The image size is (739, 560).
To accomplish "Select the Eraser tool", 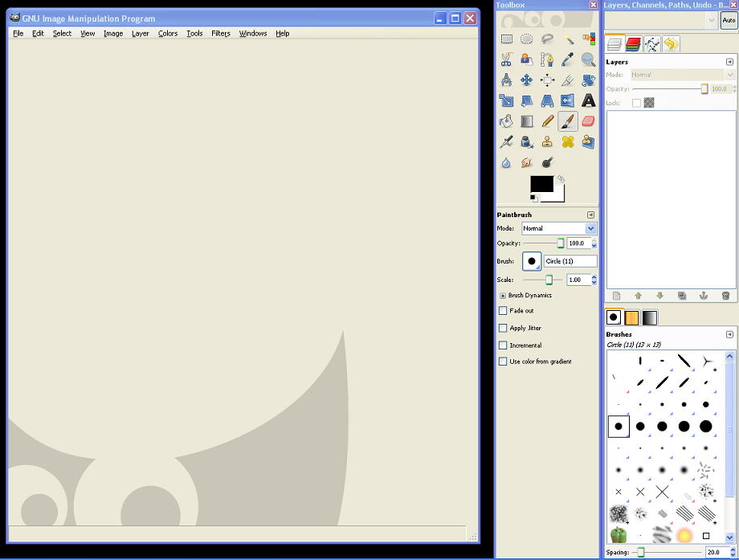I will click(588, 121).
